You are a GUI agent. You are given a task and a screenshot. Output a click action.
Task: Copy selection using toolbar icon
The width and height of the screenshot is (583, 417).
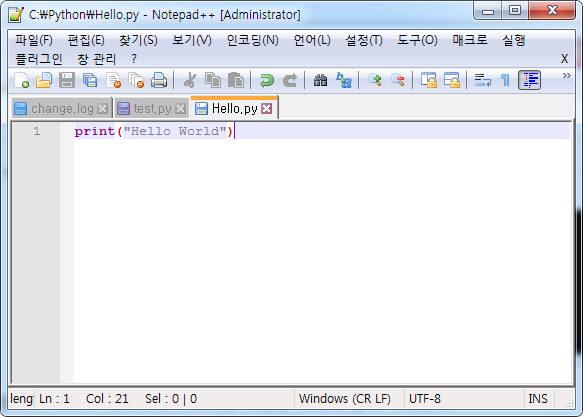coord(213,80)
